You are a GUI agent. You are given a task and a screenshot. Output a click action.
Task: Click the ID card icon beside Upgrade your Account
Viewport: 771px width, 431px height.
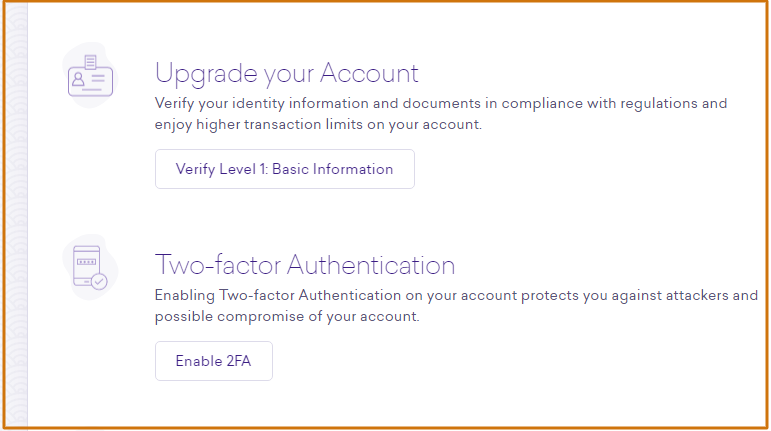[90, 76]
